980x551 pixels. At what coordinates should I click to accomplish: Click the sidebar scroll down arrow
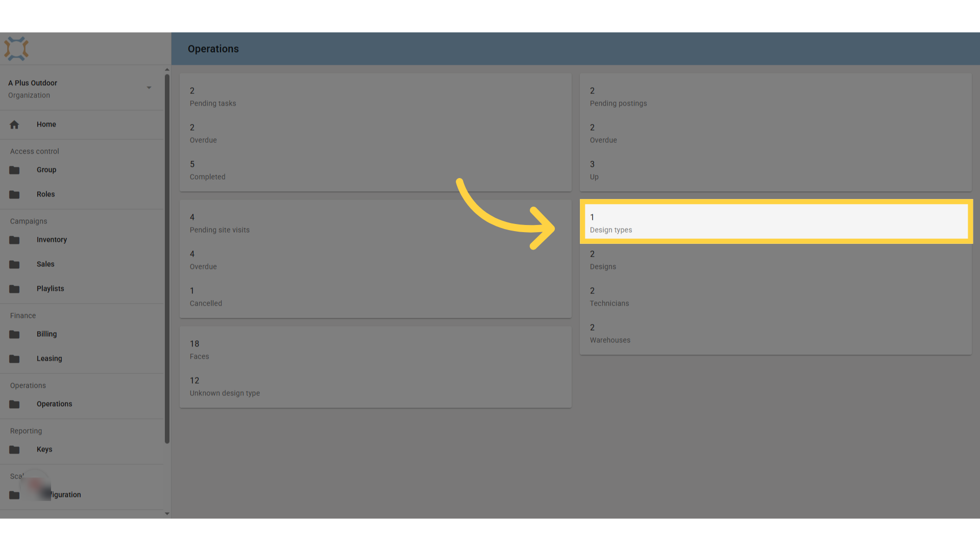(x=167, y=514)
